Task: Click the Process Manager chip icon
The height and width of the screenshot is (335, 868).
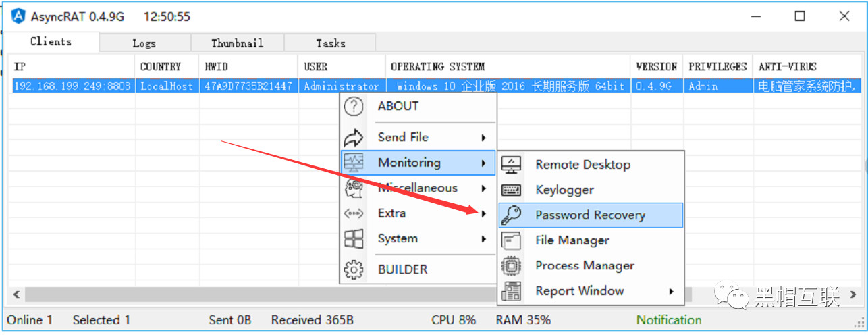Action: tap(511, 266)
